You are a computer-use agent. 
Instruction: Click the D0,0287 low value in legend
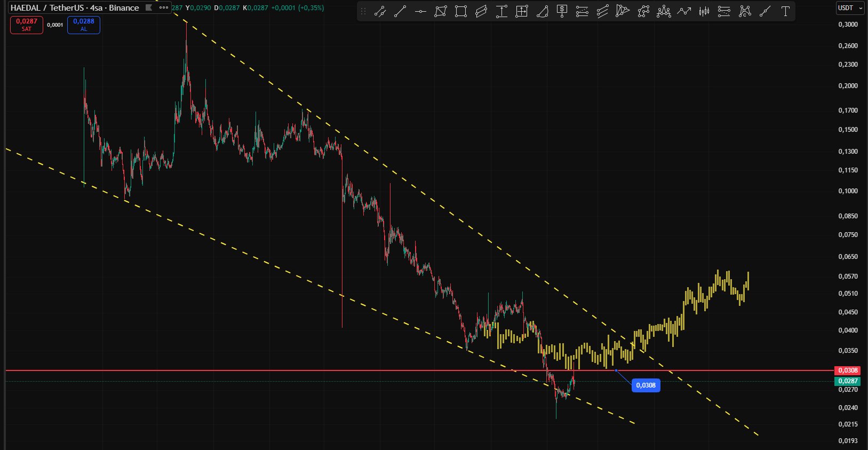click(x=227, y=8)
